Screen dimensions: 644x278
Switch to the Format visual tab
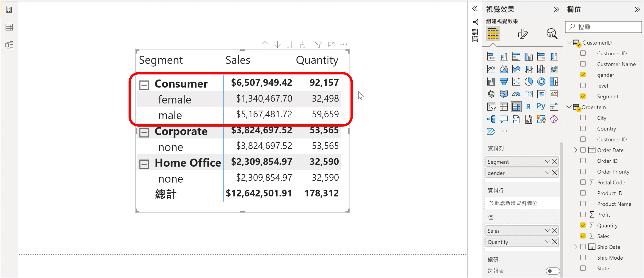(522, 34)
